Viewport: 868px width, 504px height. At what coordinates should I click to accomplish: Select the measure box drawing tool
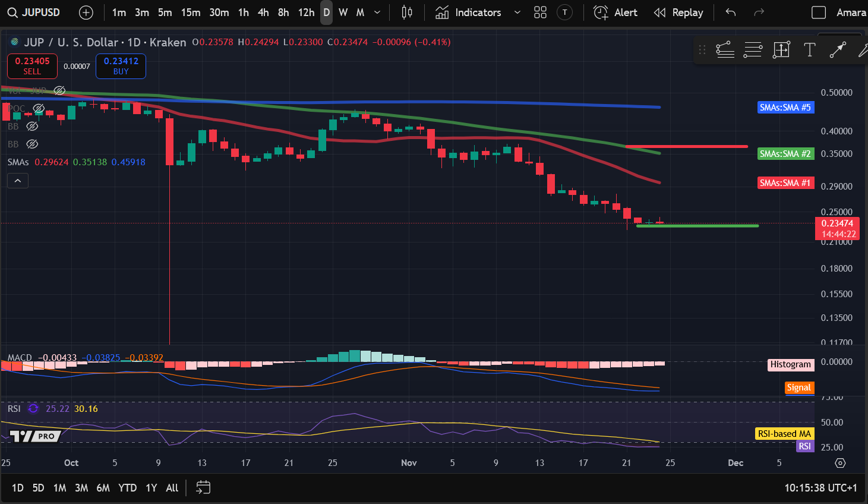781,51
